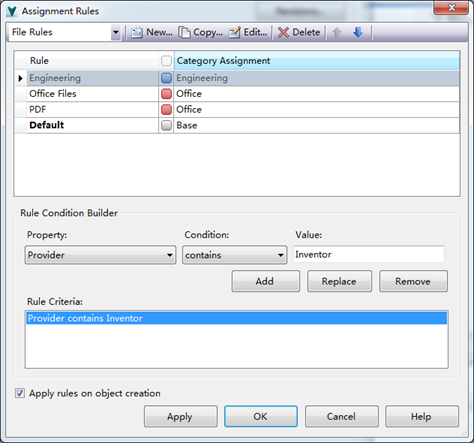Click the Rule column header
The image size is (474, 443).
pos(92,61)
